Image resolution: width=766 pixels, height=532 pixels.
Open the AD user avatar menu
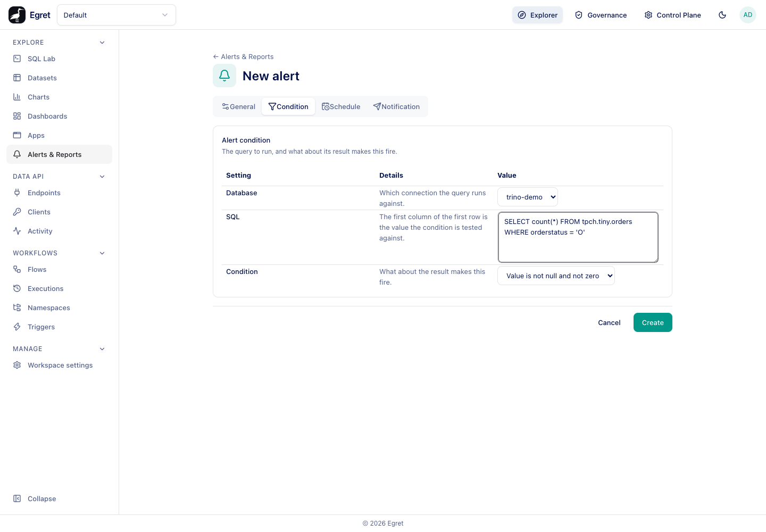(x=748, y=15)
